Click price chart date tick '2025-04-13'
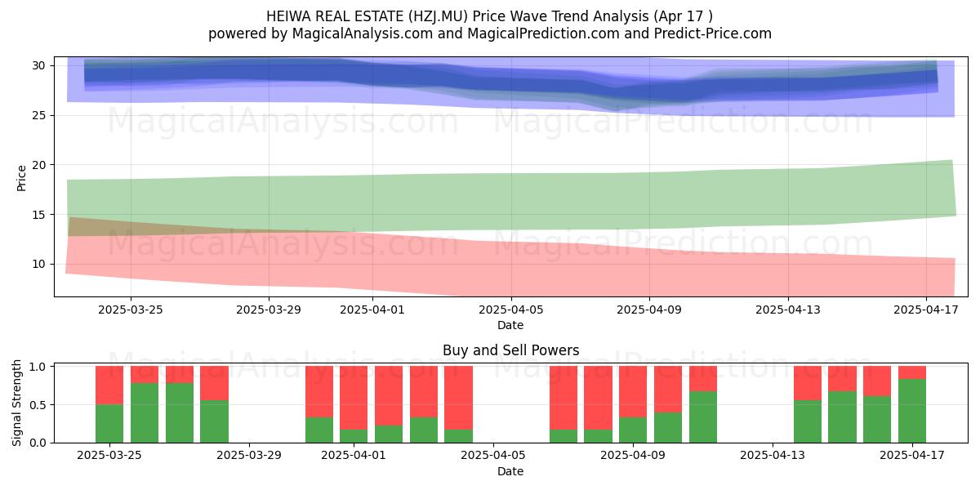This screenshot has height=490, width=980. (788, 310)
